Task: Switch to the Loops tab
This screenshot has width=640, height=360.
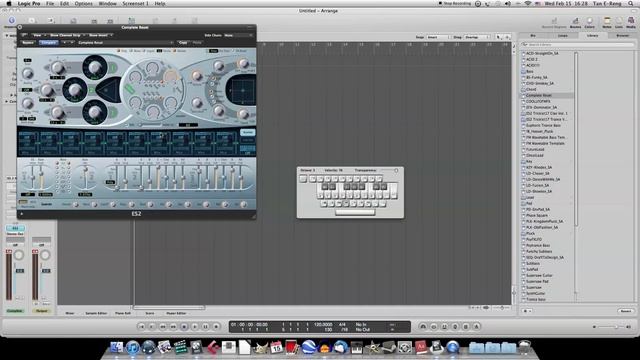Action: pos(562,36)
